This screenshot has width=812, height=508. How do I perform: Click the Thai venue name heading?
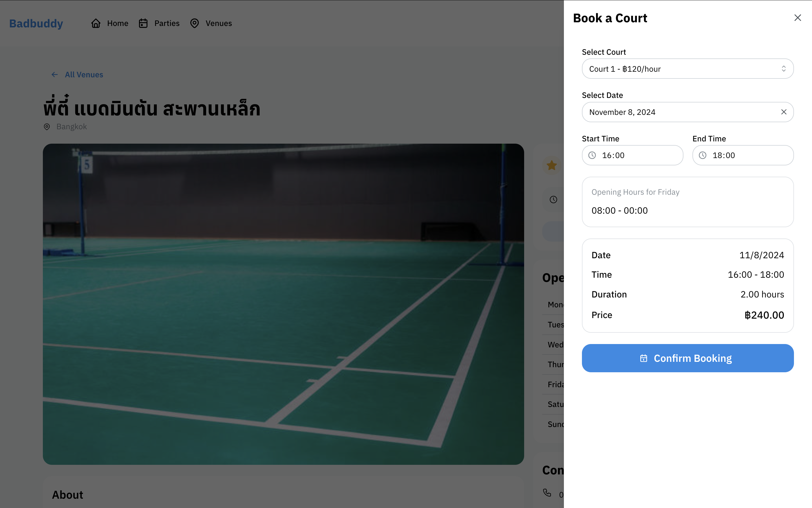152,106
